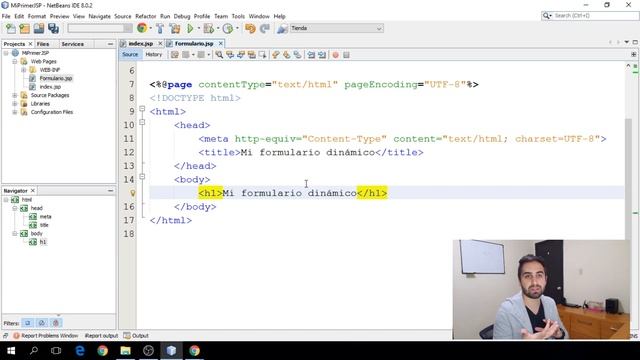The height and width of the screenshot is (360, 640).
Task: Open the Navigate menu
Action: [x=100, y=16]
